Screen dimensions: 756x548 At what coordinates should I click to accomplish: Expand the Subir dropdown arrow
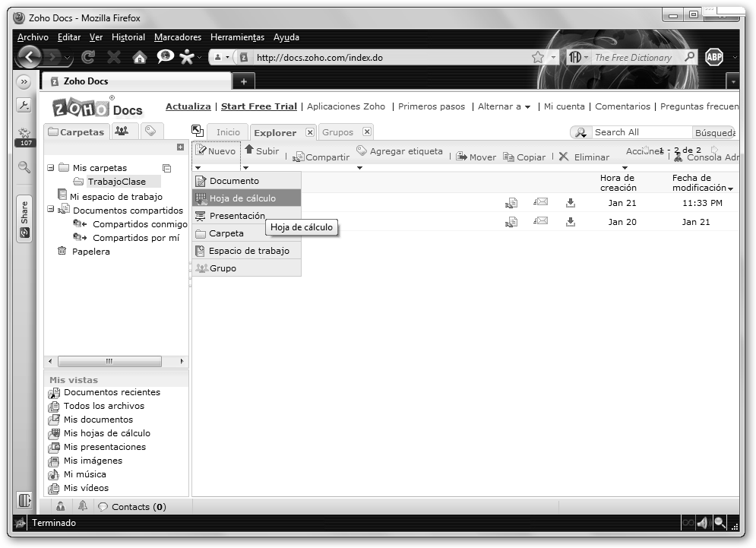[246, 167]
